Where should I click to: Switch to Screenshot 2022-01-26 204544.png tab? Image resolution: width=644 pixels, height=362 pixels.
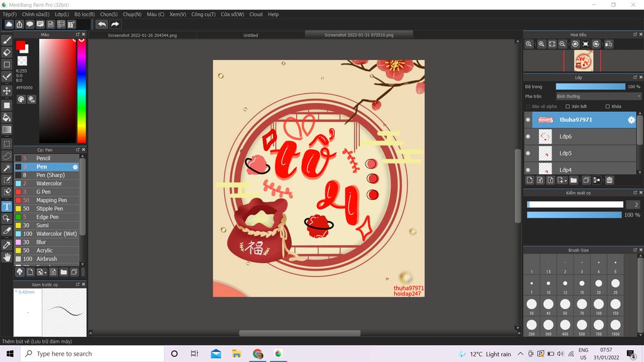(x=143, y=35)
